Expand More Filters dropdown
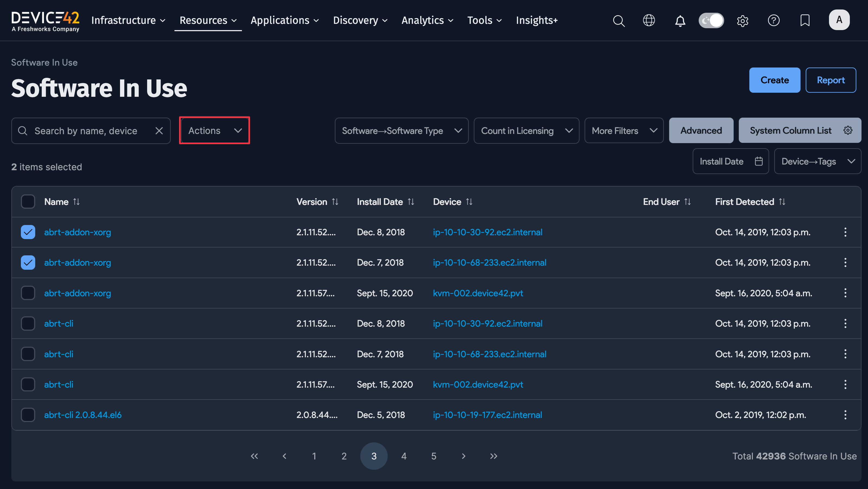Screen dimensions: 868x489 [x=624, y=131]
